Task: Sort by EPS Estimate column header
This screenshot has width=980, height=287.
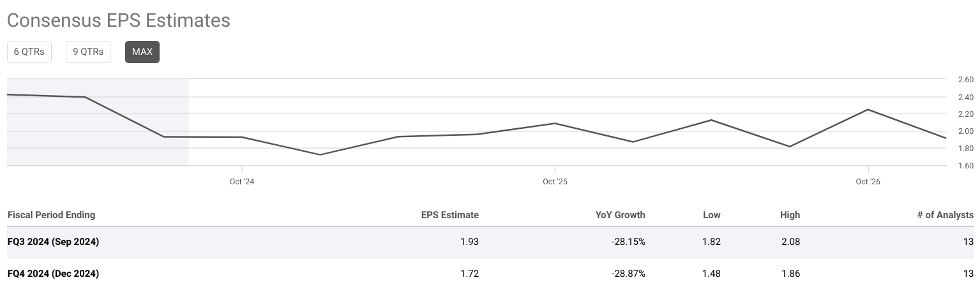Action: 451,215
